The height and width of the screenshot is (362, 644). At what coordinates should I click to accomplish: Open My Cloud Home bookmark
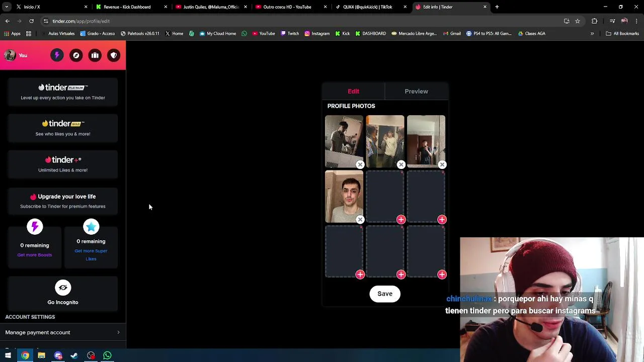point(218,34)
